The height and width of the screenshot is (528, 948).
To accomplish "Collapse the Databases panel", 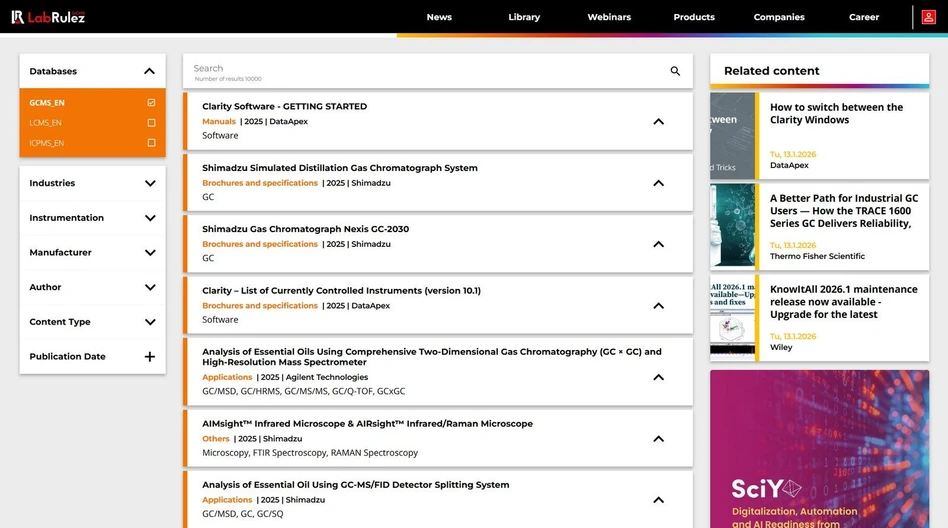I will coord(149,71).
